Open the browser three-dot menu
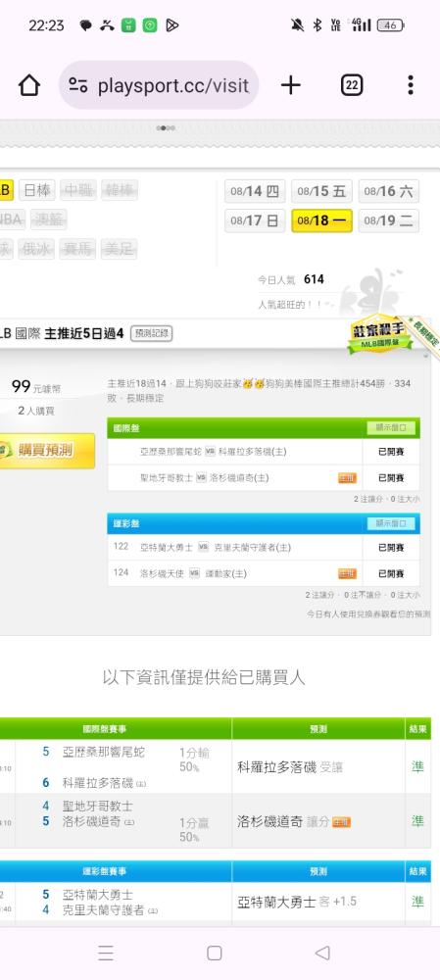This screenshot has height=980, width=440. [x=410, y=85]
